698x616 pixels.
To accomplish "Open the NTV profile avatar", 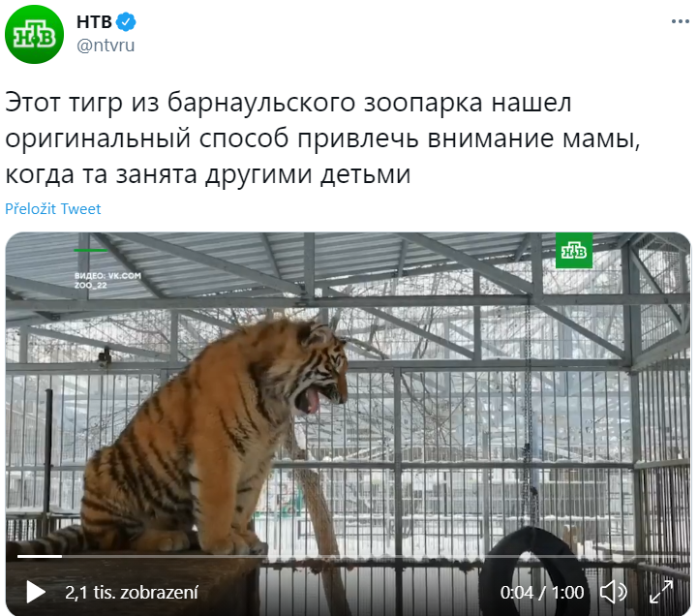I will [x=34, y=34].
